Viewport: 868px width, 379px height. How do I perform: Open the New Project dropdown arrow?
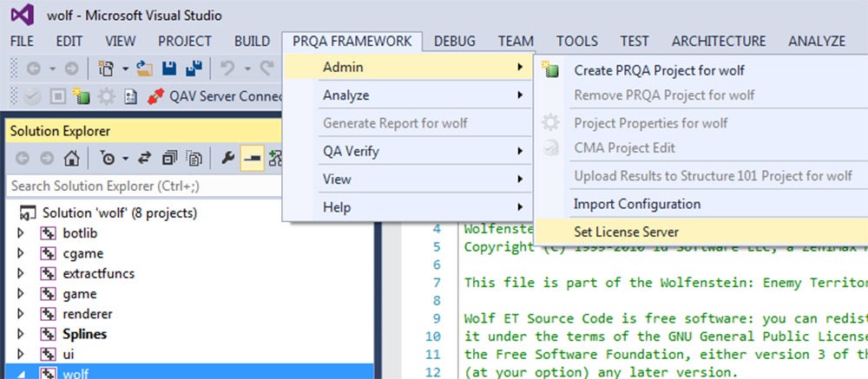tap(125, 69)
